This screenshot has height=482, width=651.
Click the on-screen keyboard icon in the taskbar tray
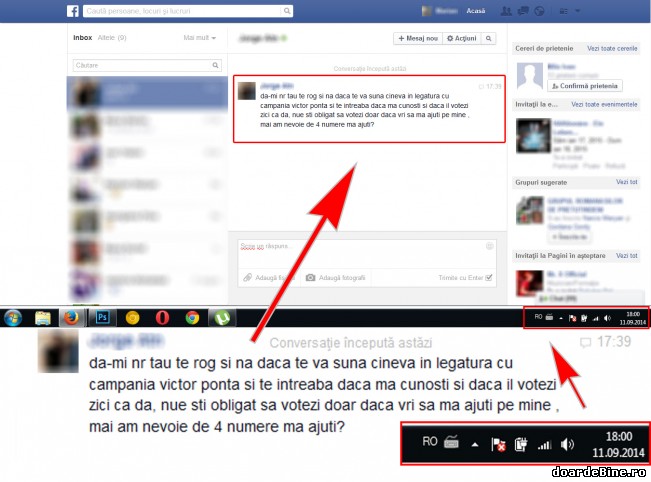click(549, 317)
